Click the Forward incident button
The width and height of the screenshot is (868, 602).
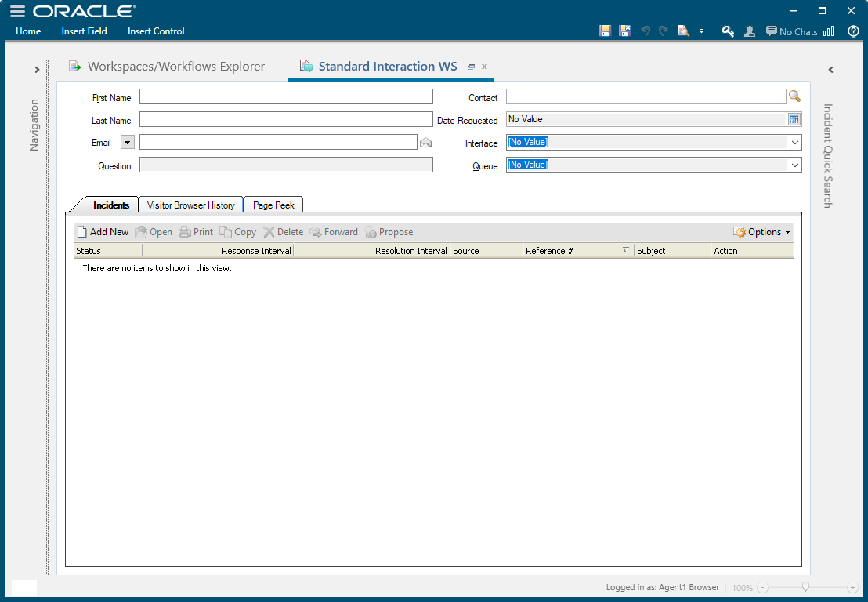pyautogui.click(x=334, y=232)
